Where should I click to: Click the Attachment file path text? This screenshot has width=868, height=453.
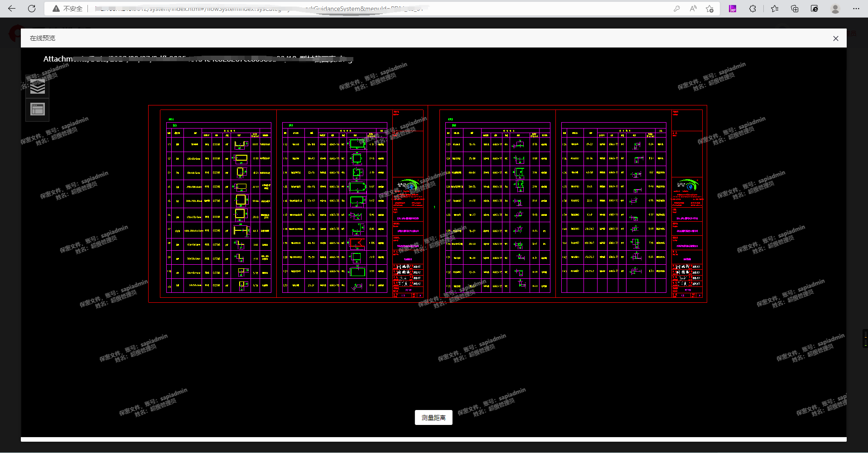coord(198,59)
